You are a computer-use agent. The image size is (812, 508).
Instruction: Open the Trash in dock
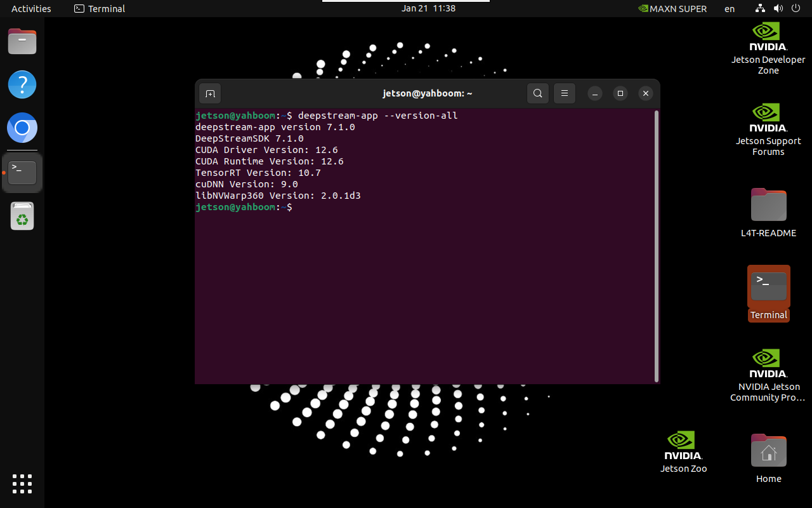(22, 216)
